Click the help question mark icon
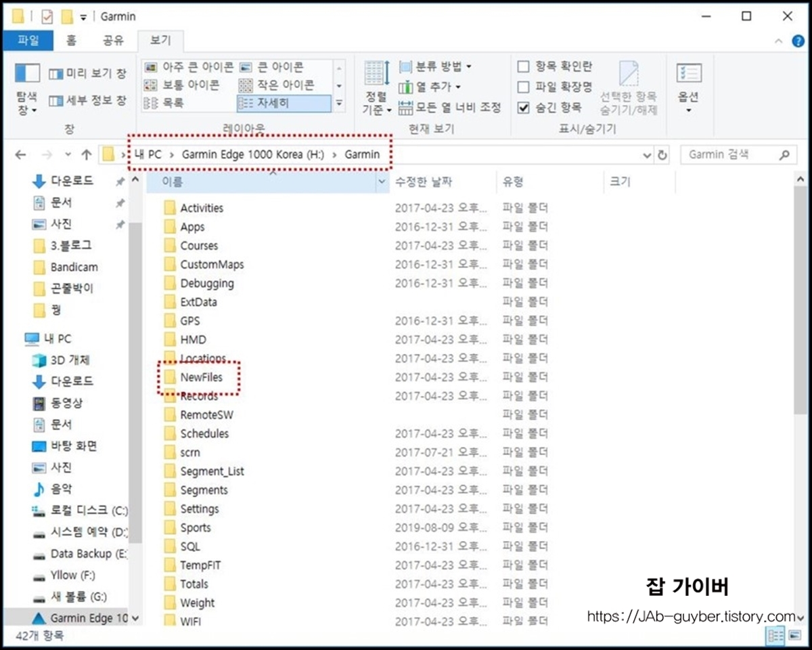The width and height of the screenshot is (812, 650). click(797, 41)
